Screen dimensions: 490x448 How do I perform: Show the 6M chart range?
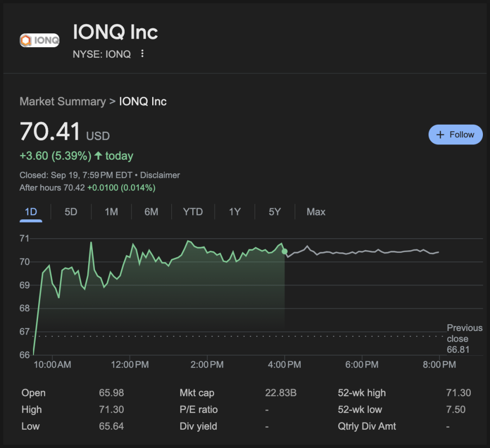151,212
